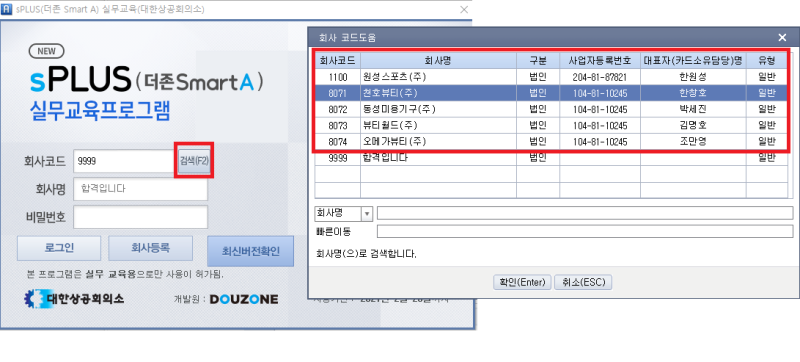Confirm with the 확인(Enter) button
Screen dimensions: 800x362
522,282
